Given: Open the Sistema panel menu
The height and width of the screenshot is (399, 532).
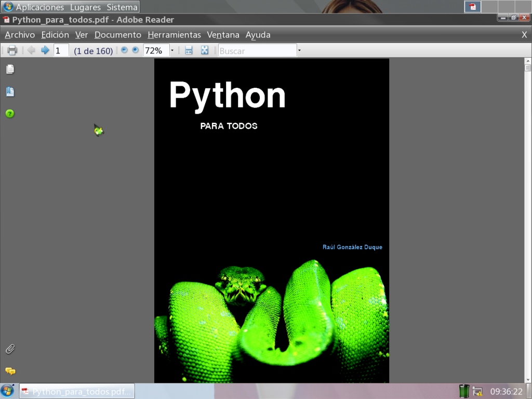Looking at the screenshot, I should coord(122,7).
